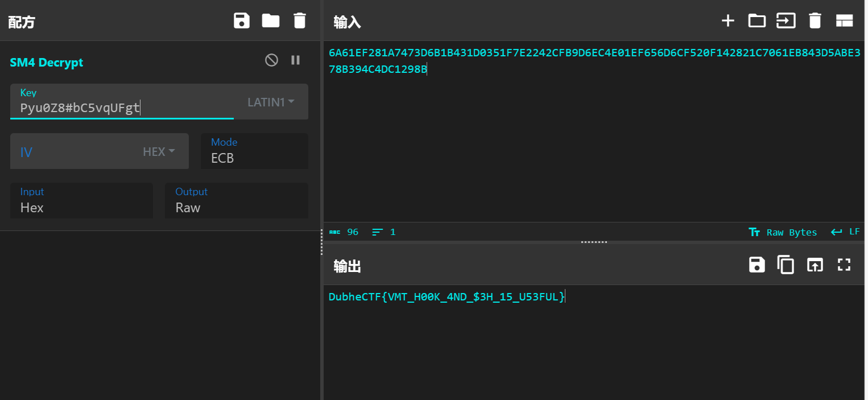Clear the input field contents
This screenshot has width=868, height=400.
(x=815, y=20)
